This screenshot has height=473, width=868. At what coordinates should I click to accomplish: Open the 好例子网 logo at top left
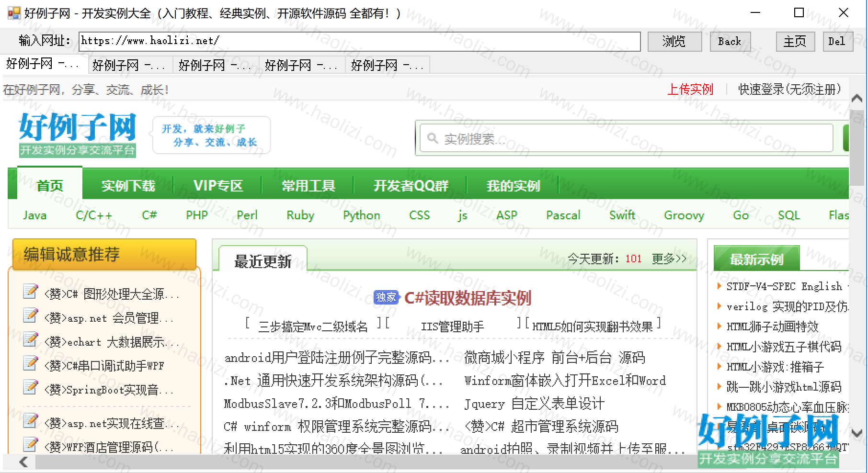point(78,135)
